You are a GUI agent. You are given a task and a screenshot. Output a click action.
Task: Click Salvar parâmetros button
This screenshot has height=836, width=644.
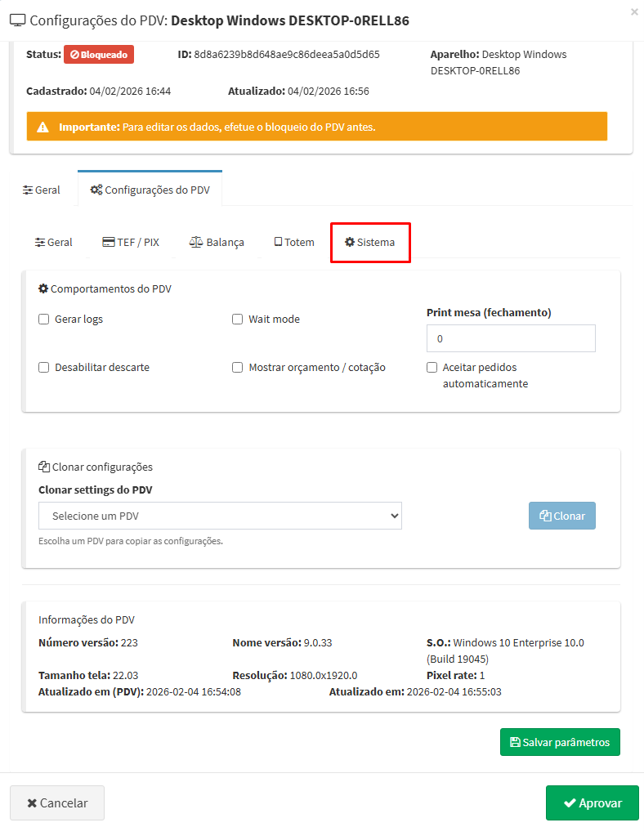(560, 742)
